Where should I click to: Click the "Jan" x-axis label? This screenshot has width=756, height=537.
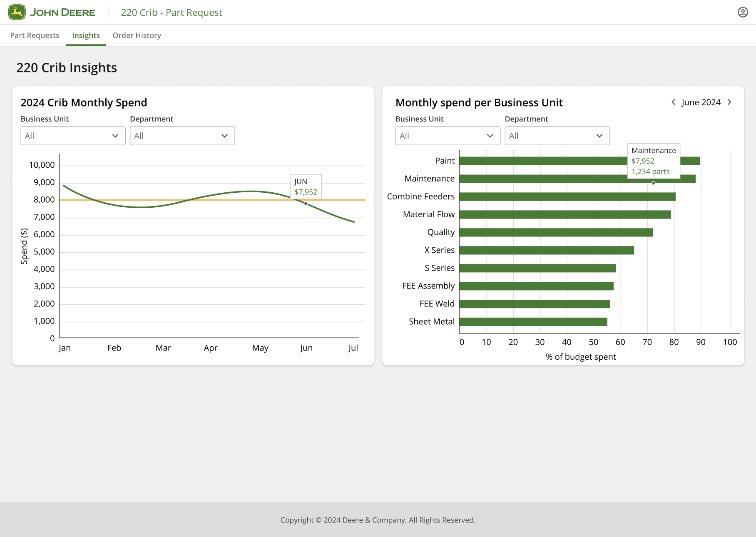click(x=65, y=348)
